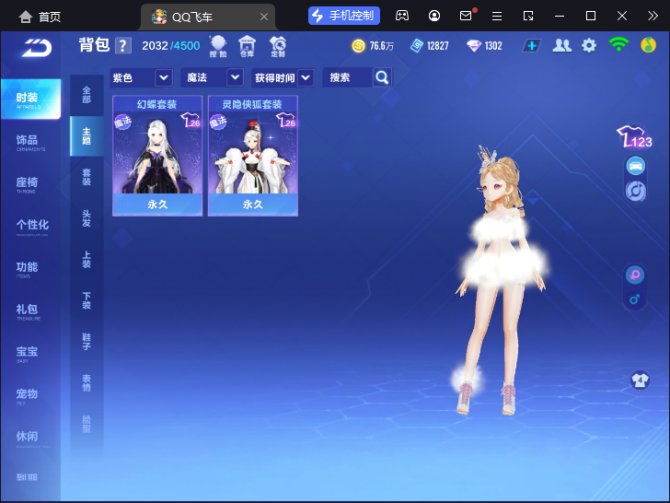Open the gamepad icon in title bar
670x503 pixels.
[x=402, y=16]
